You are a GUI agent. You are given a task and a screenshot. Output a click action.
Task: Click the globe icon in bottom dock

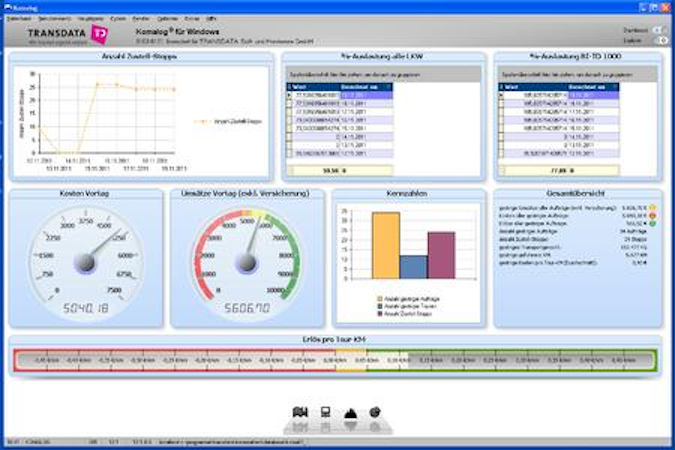[x=375, y=412]
